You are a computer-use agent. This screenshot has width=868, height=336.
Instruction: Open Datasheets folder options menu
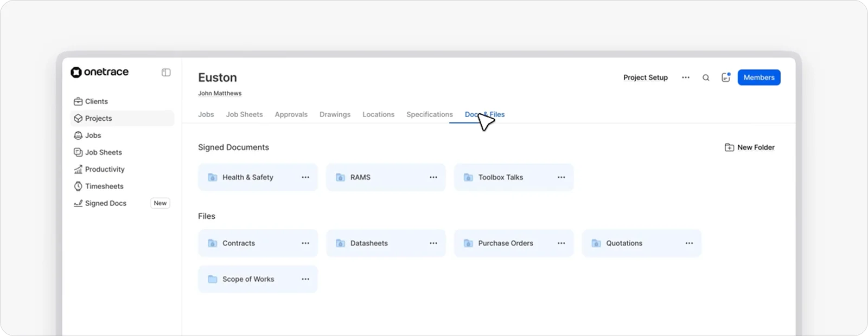pyautogui.click(x=433, y=243)
